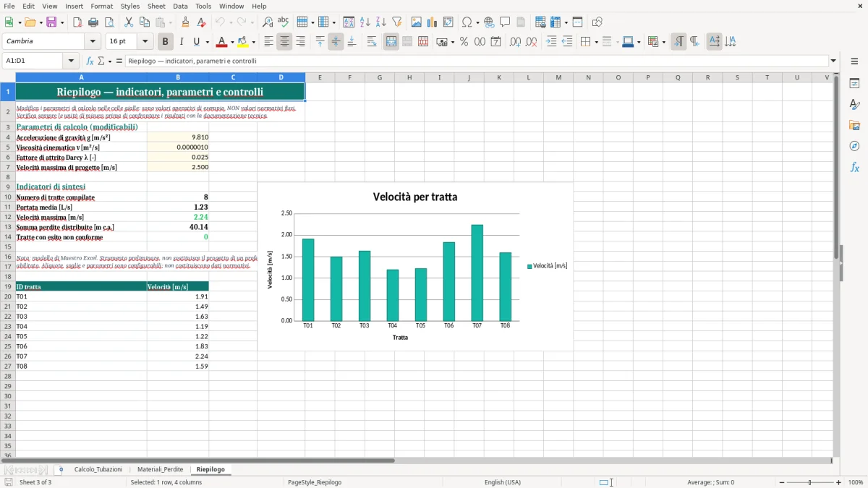This screenshot has height=488, width=868.
Task: Insert an image
Action: coord(417,22)
